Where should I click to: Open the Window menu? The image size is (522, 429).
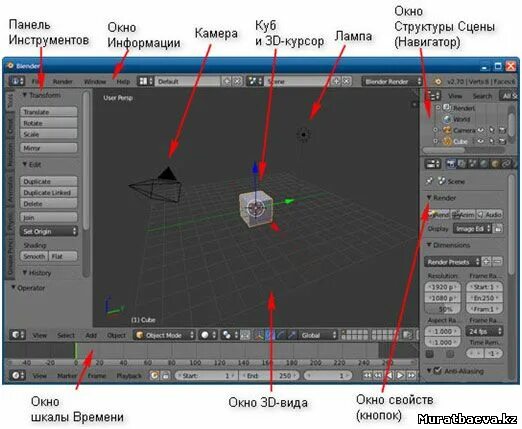95,81
